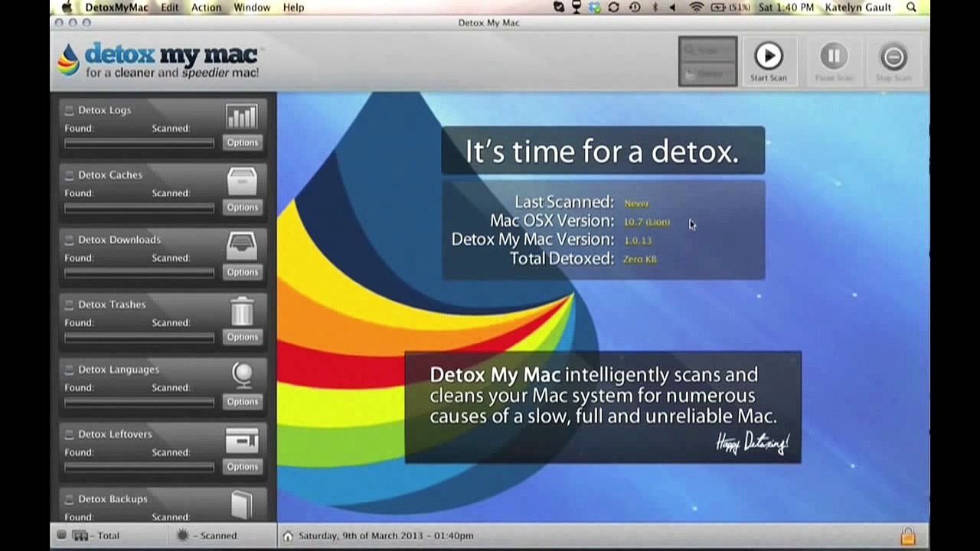Image resolution: width=980 pixels, height=551 pixels.
Task: Click the Detox Leftovers icon
Action: (242, 441)
